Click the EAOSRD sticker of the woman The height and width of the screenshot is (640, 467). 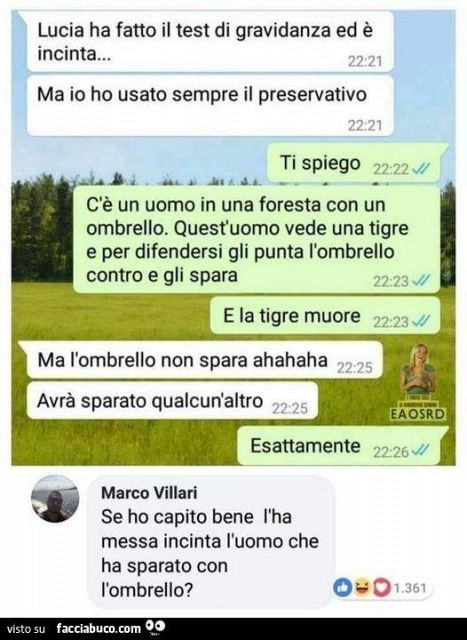(x=418, y=382)
